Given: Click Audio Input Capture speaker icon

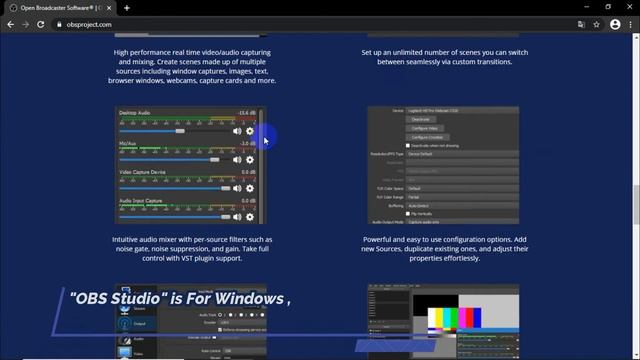Looking at the screenshot, I should [x=237, y=217].
